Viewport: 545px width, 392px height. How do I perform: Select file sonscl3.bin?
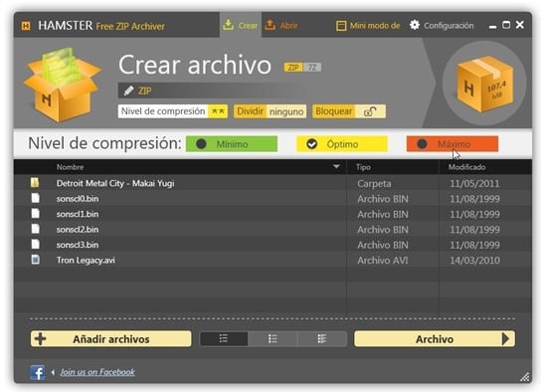(x=272, y=244)
